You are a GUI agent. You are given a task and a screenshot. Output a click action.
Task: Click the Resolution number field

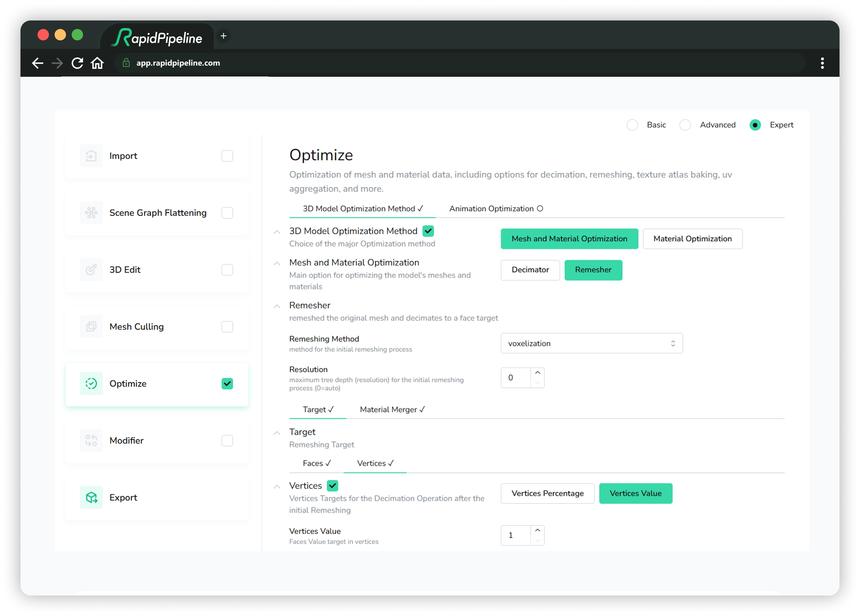516,378
